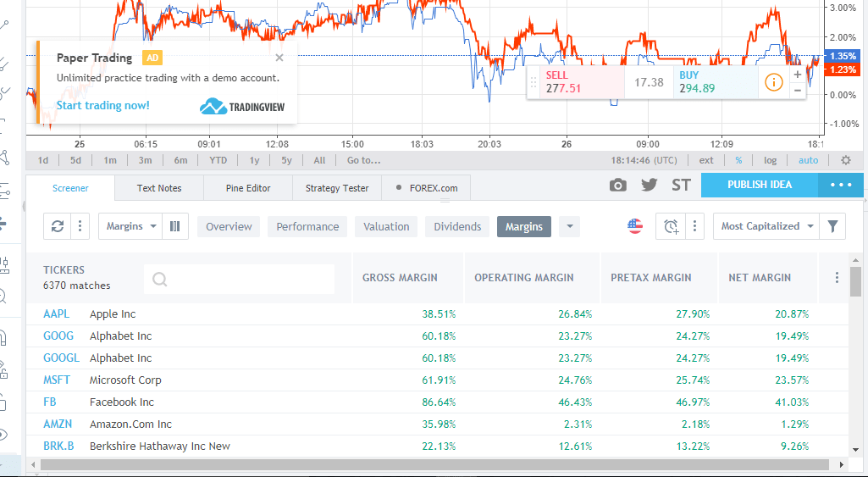The image size is (868, 477).
Task: Select the Performance column view
Action: point(307,226)
